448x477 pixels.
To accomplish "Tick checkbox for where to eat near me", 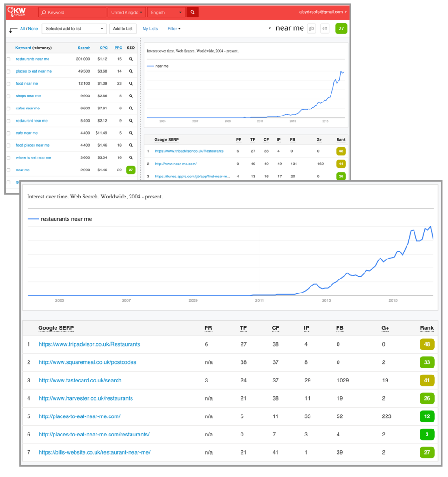I will (9, 158).
